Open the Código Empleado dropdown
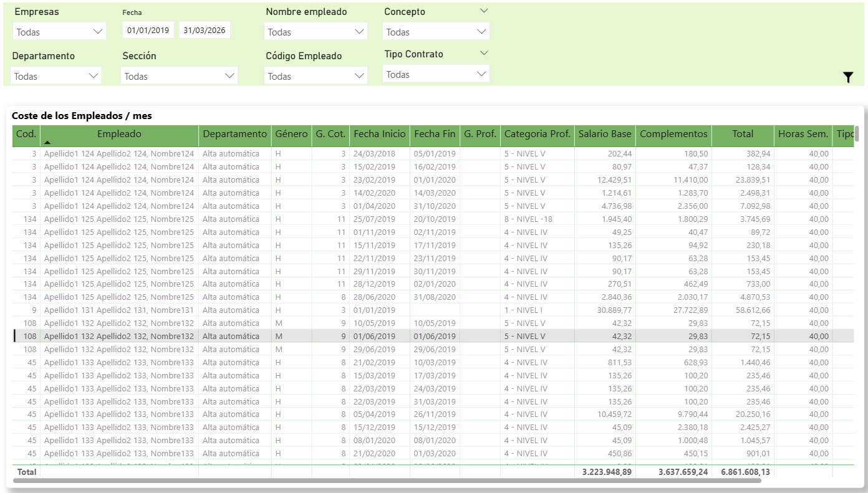This screenshot has width=868, height=493. (316, 76)
